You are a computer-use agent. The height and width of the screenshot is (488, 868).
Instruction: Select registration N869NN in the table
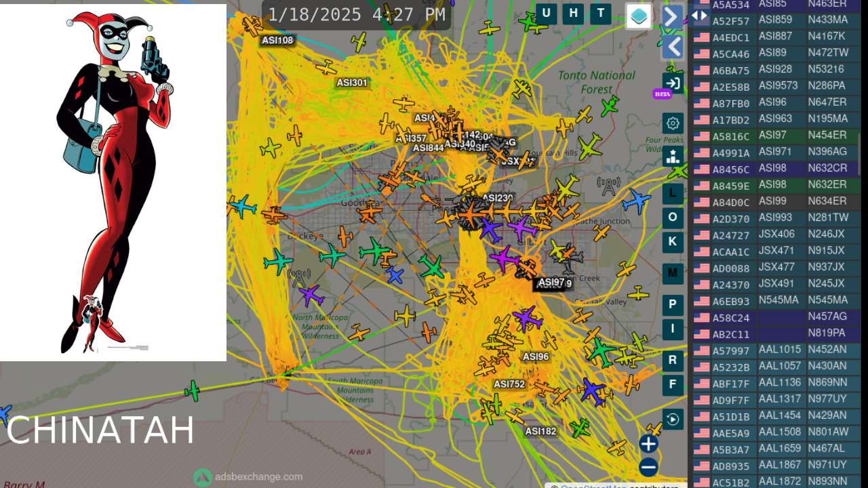[x=827, y=382]
